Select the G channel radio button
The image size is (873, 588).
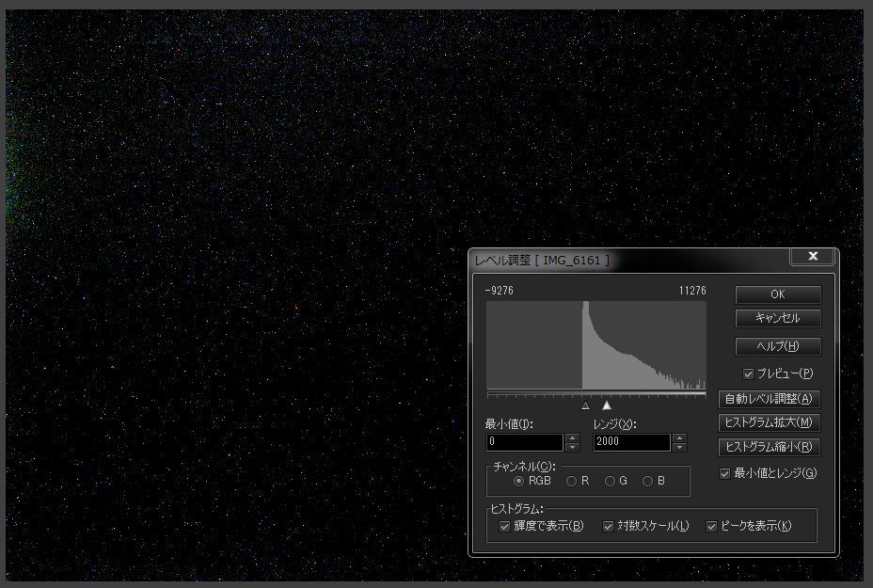tap(610, 481)
